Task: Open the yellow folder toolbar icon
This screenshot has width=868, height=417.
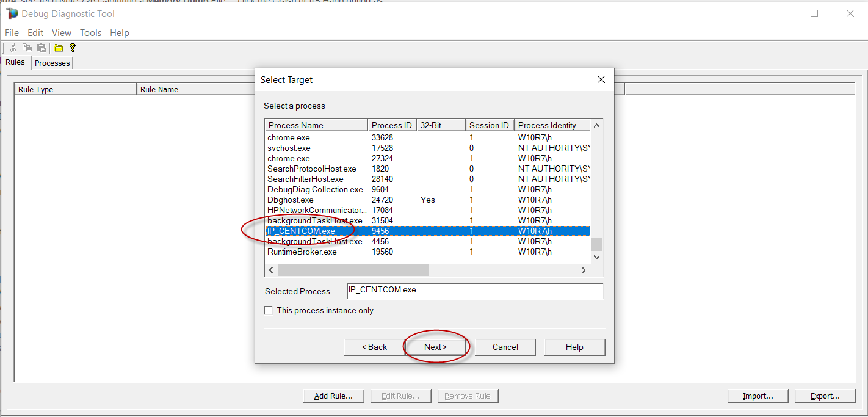Action: click(59, 48)
